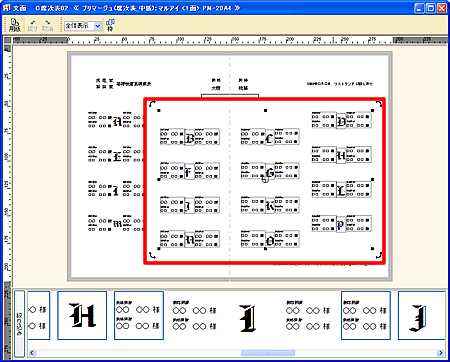Click the large H letter thumbnail in bottom strip
This screenshot has height=362, width=450.
[x=82, y=315]
